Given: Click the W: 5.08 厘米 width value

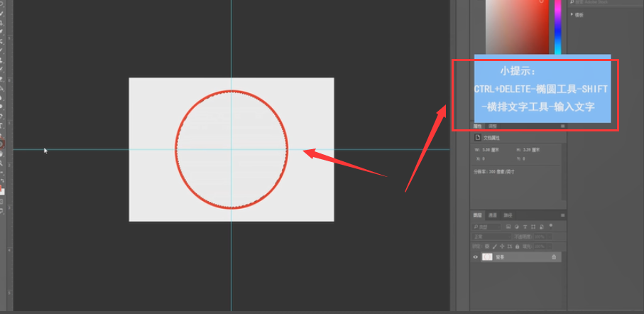Looking at the screenshot, I should coord(490,150).
